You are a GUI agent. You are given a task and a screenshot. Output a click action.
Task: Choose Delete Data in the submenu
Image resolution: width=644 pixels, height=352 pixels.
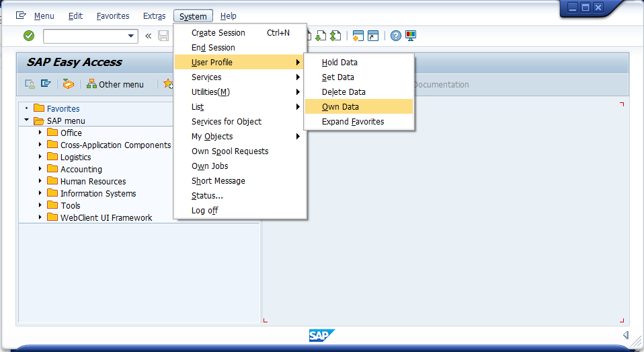(359, 92)
